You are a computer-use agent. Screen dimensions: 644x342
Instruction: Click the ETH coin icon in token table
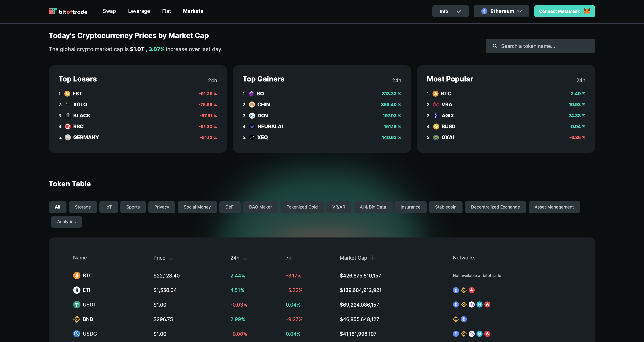coord(77,290)
